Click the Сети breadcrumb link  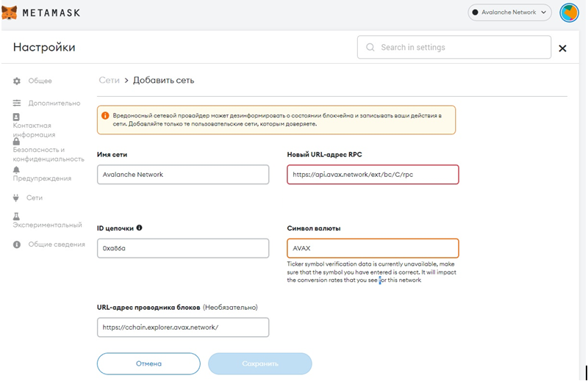(x=109, y=80)
